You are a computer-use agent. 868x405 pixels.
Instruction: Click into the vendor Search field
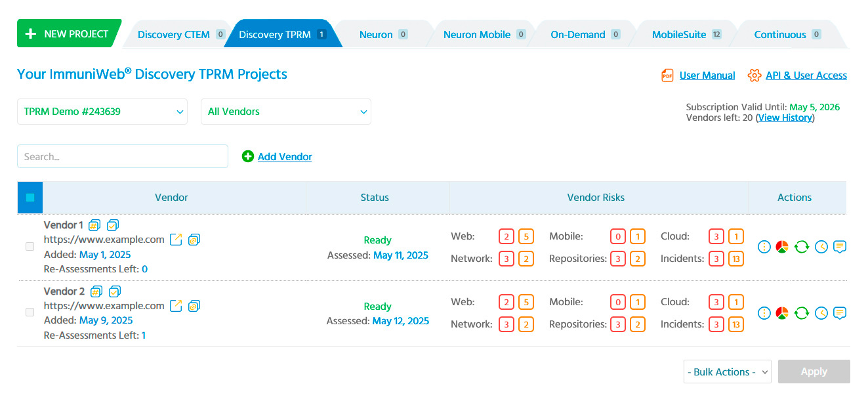(x=123, y=156)
